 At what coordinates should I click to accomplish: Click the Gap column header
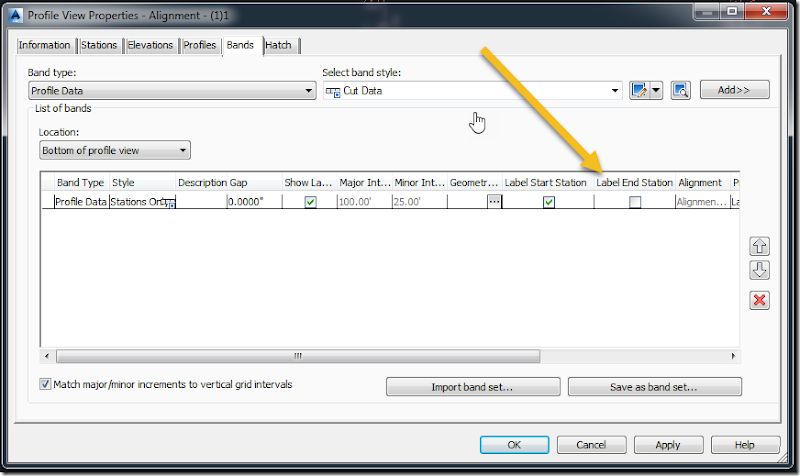254,183
